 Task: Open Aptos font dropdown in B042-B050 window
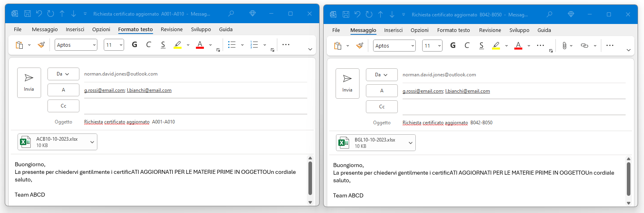413,46
